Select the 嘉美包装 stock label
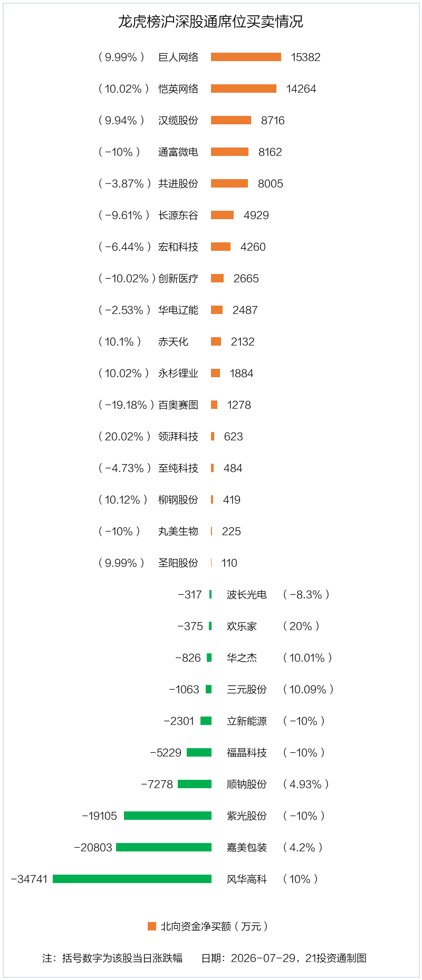The image size is (422, 980). [247, 847]
